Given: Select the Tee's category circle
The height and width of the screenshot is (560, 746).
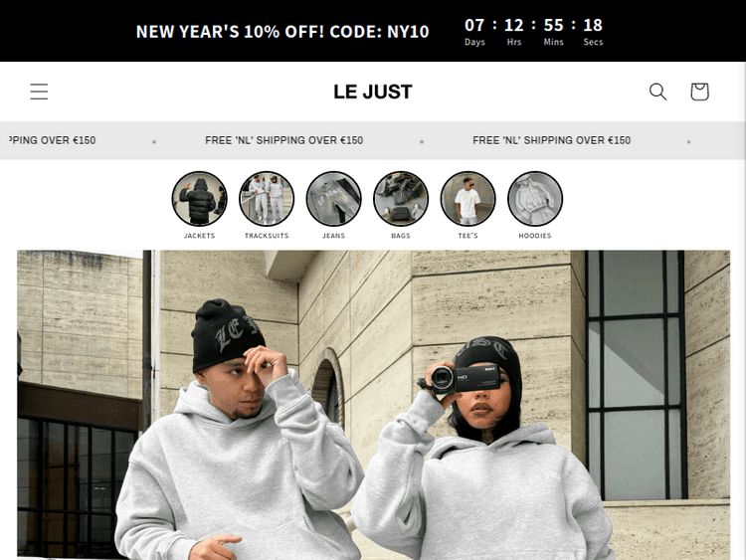Looking at the screenshot, I should click(467, 198).
